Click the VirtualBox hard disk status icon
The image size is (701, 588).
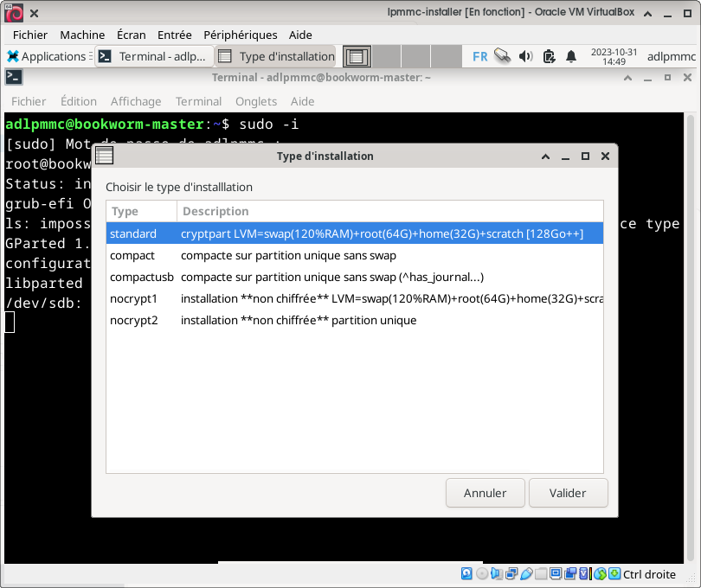coord(467,573)
